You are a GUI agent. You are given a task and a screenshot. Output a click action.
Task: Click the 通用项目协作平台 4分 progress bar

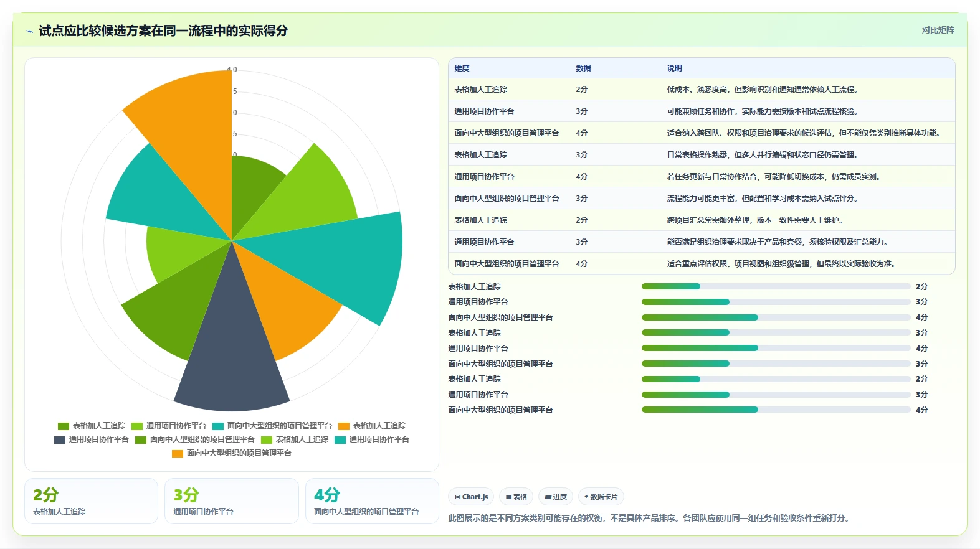[776, 349]
